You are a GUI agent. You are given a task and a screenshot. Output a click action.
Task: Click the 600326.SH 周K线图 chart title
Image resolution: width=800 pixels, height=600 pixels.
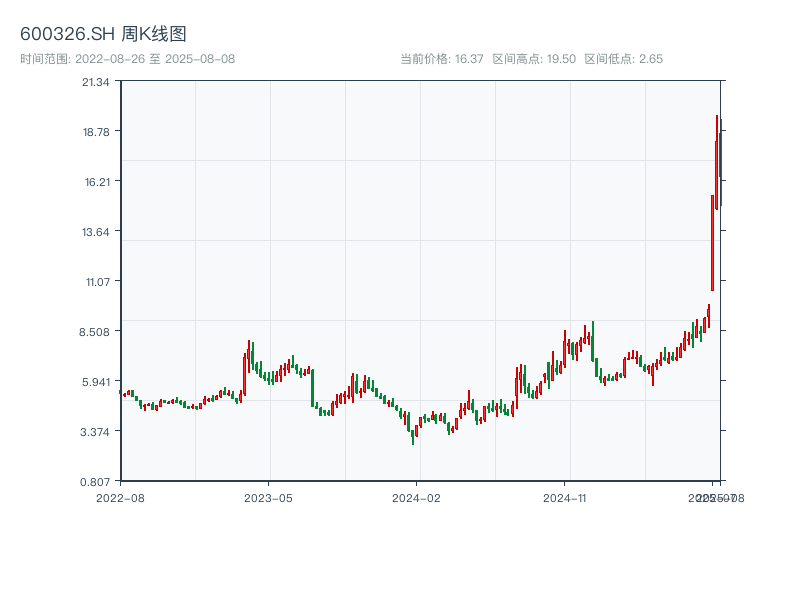coord(103,35)
